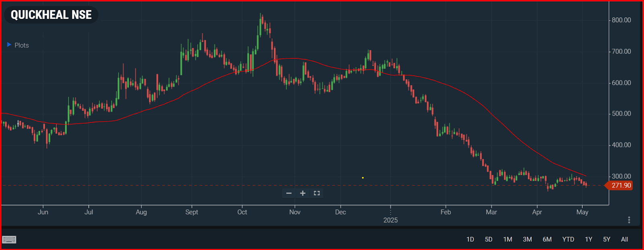Image resolution: width=644 pixels, height=250 pixels.
Task: Show the 5Y time range
Action: click(x=607, y=240)
